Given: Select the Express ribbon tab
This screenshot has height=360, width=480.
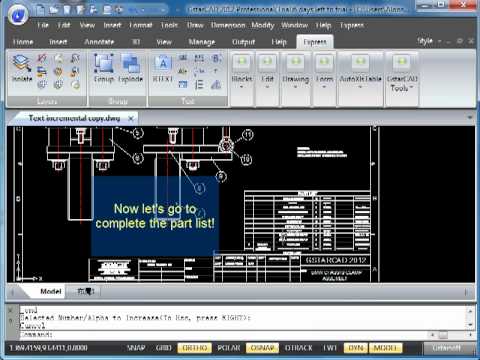Looking at the screenshot, I should pyautogui.click(x=315, y=42).
